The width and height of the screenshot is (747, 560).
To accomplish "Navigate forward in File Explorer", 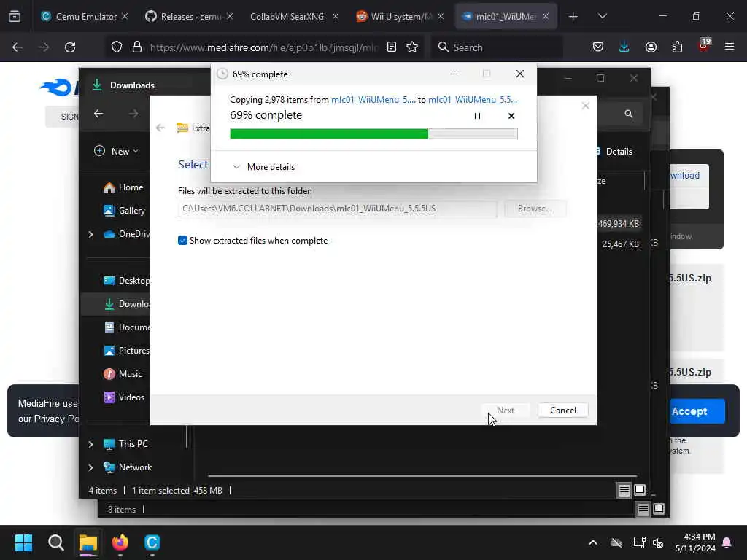I will point(133,114).
